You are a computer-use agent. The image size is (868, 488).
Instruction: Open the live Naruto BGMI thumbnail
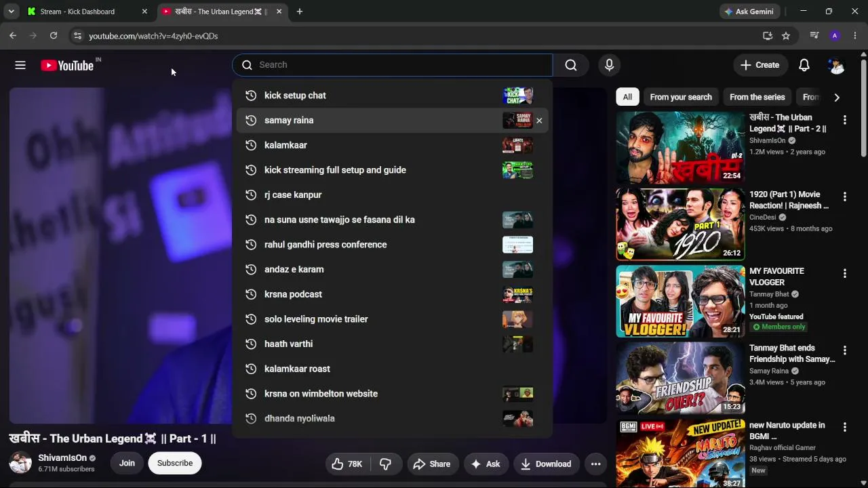[680, 453]
